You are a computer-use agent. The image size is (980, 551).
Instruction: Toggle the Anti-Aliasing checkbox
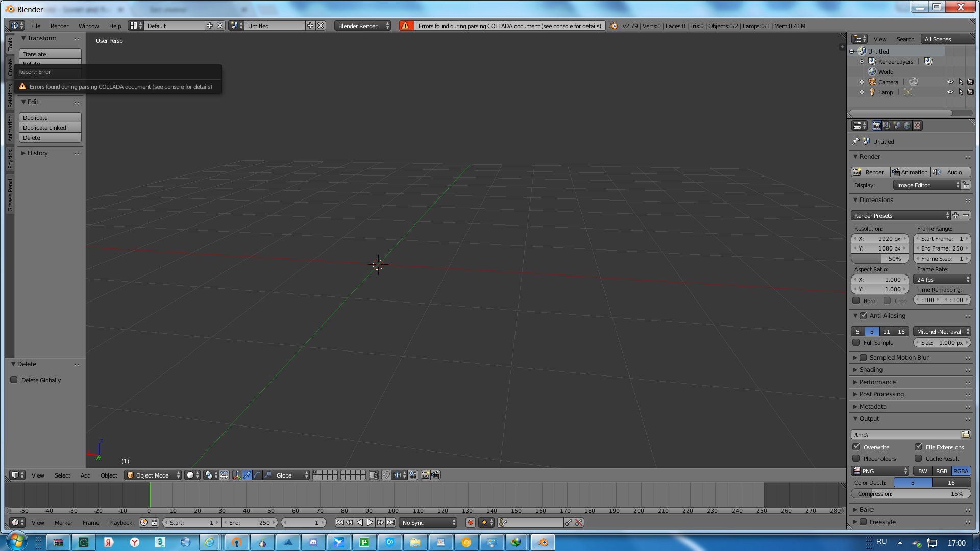point(863,315)
